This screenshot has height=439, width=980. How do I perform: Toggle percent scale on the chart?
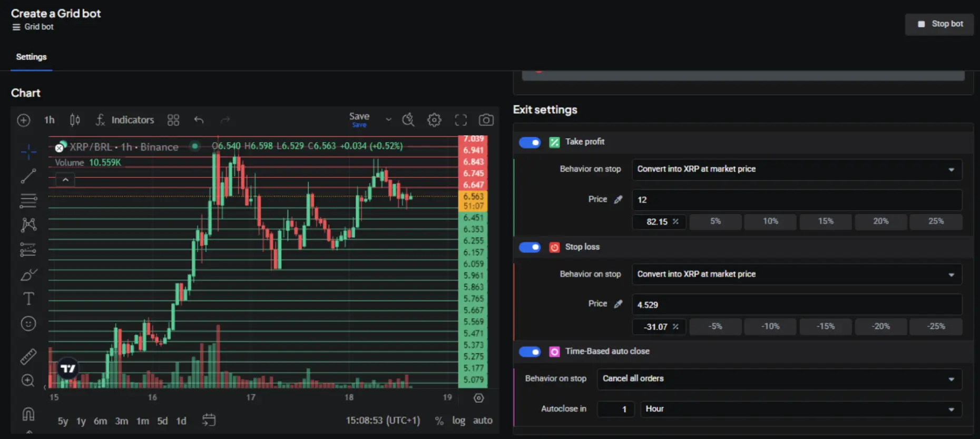tap(439, 421)
